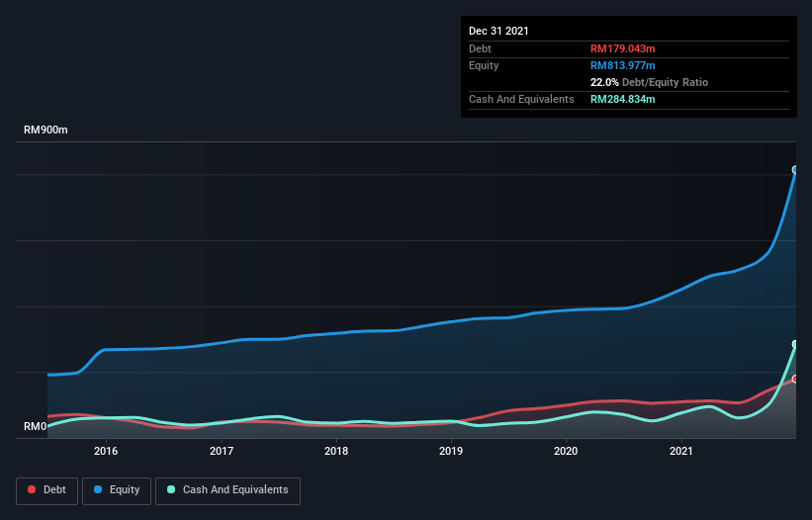The width and height of the screenshot is (812, 520).
Task: Click the RM179.043m debt value
Action: 622,48
